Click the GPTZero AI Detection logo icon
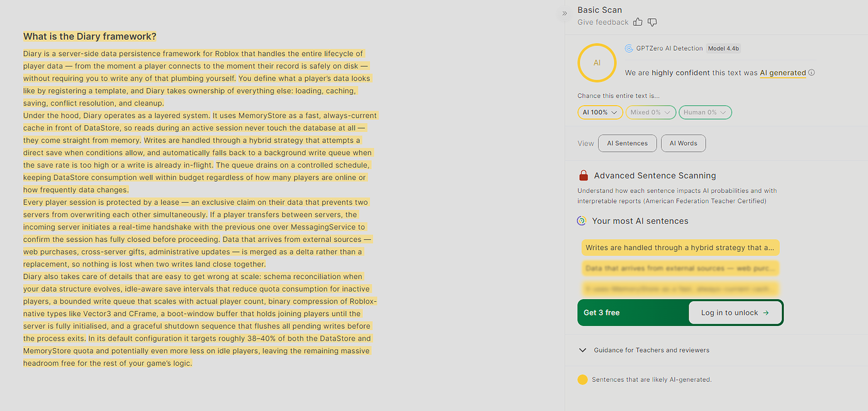 (x=629, y=48)
